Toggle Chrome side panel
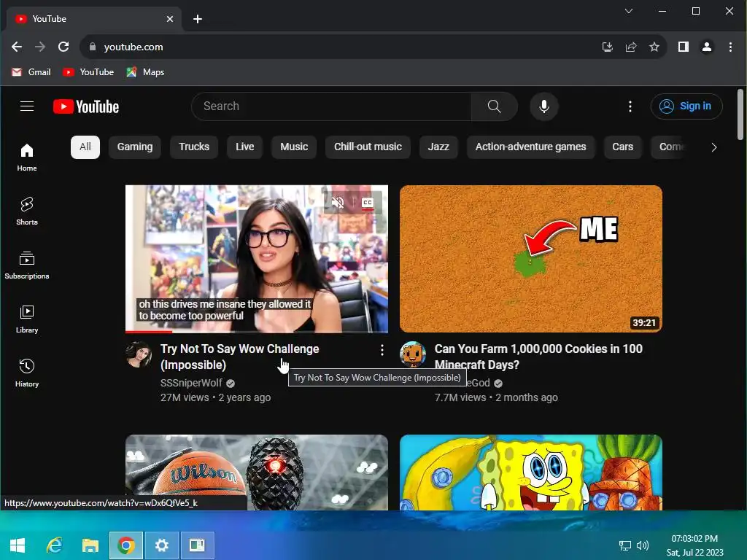The image size is (747, 560). (683, 47)
